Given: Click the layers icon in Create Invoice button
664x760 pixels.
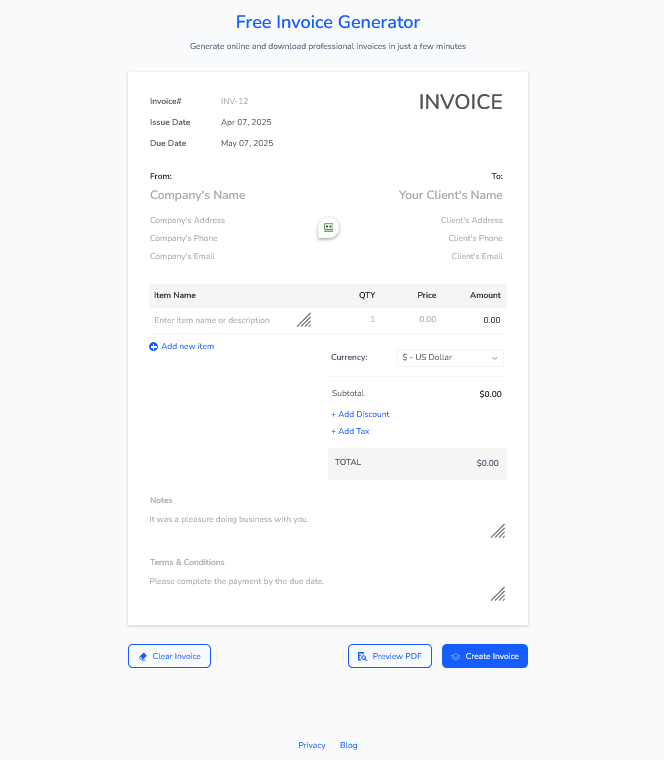Looking at the screenshot, I should coord(456,656).
